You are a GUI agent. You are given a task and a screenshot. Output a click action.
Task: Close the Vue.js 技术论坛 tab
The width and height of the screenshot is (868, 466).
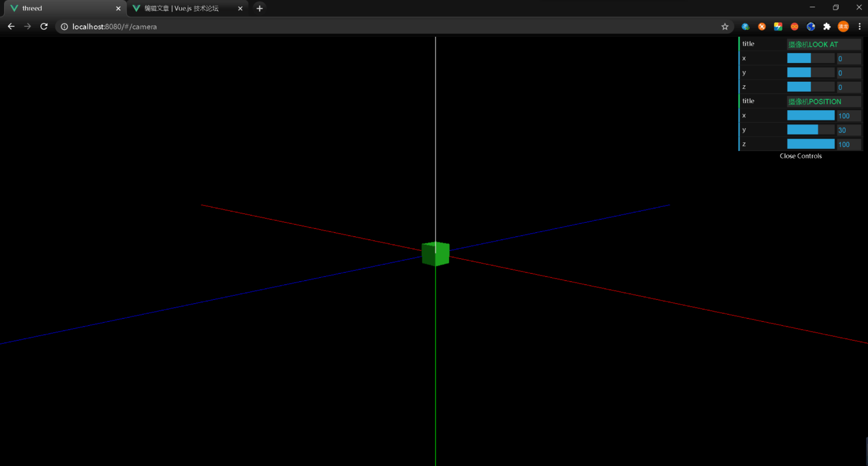click(x=240, y=8)
